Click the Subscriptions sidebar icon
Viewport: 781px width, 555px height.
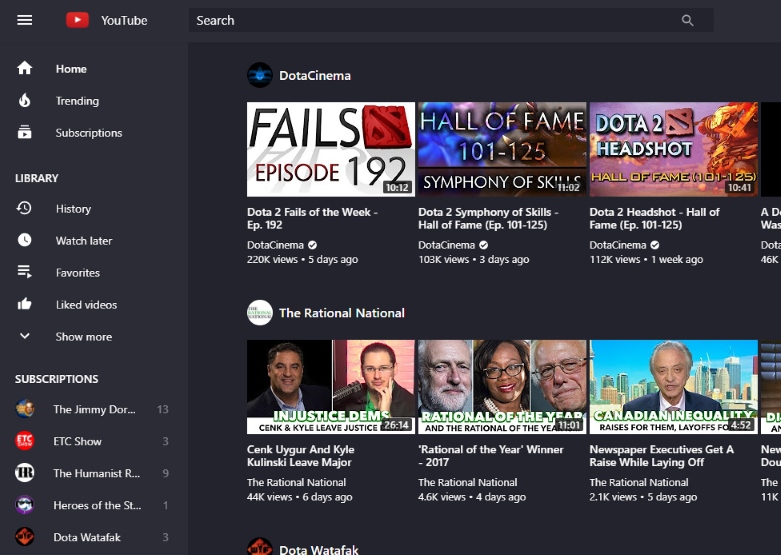[x=24, y=133]
